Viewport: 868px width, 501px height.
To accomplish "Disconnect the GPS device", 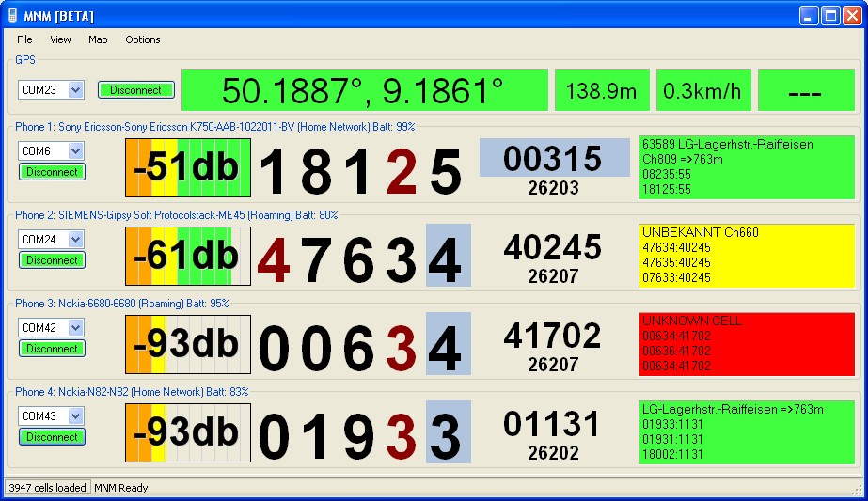I will point(136,90).
